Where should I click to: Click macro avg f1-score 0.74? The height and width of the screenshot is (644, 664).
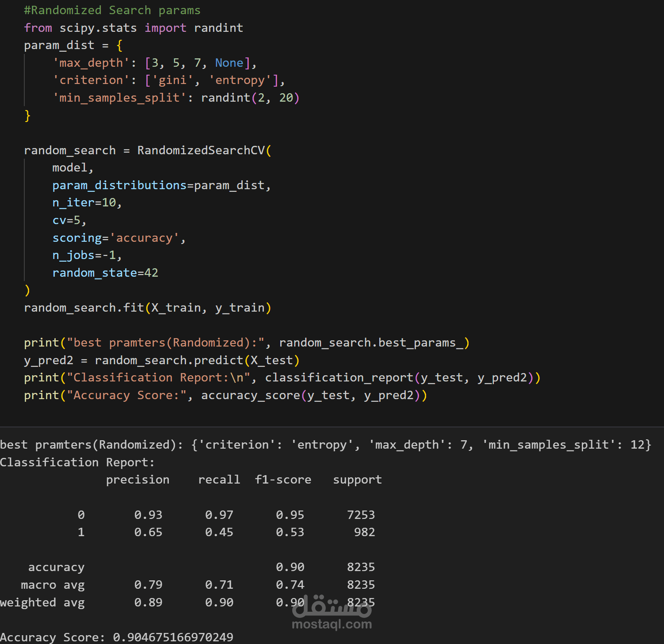coord(290,585)
